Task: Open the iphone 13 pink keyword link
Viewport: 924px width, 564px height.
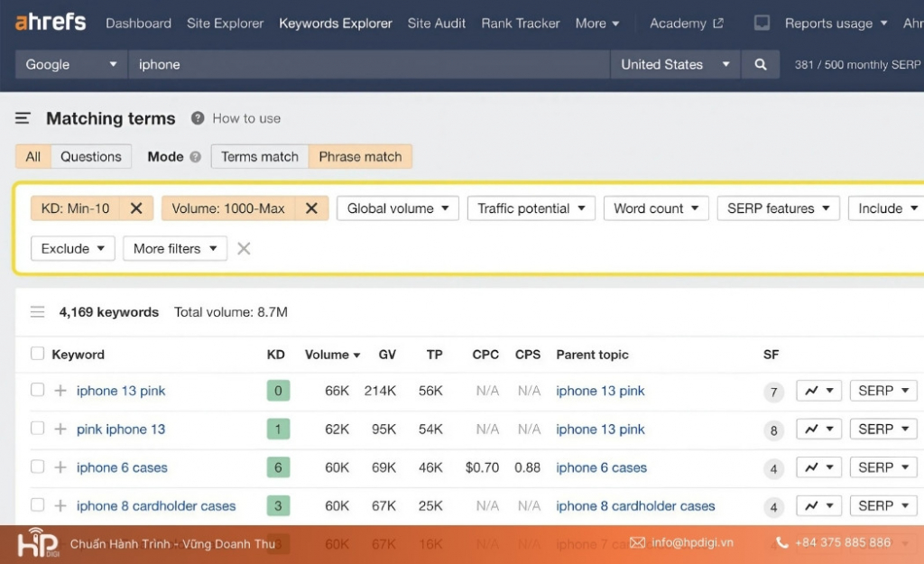Action: tap(121, 391)
